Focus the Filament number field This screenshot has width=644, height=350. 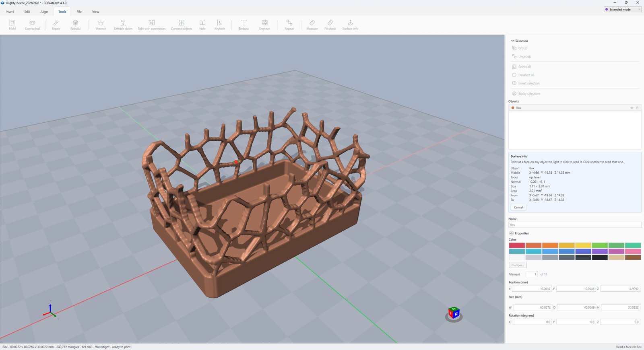click(532, 274)
